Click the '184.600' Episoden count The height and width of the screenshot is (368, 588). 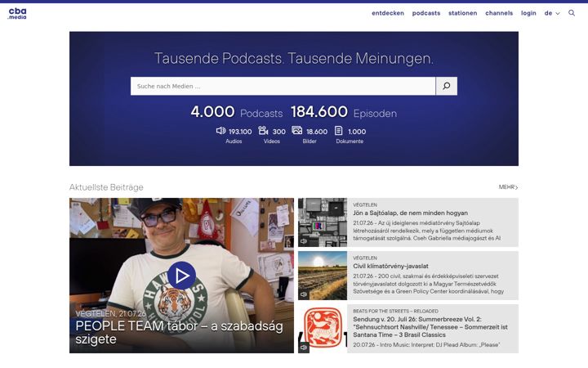319,111
